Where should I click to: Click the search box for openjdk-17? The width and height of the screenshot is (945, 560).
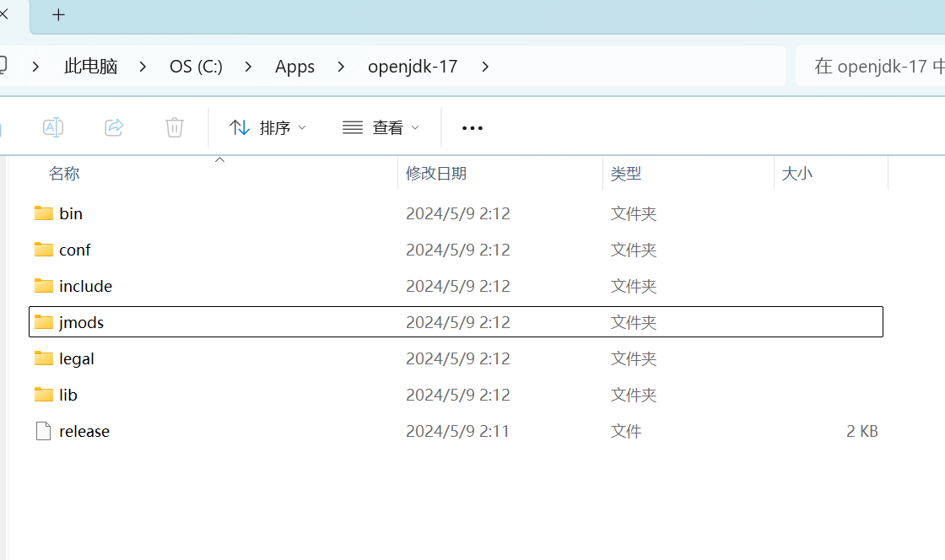[x=870, y=67]
